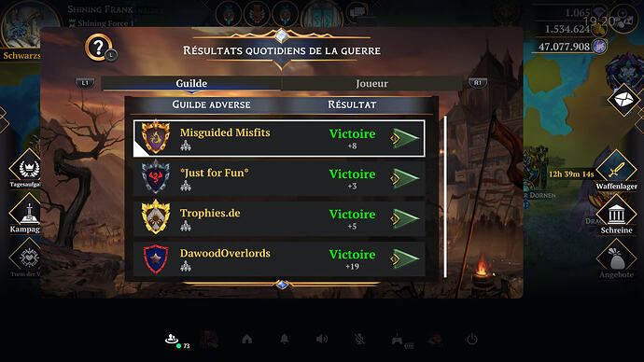Screen dimensions: 644x362
Task: Select the Guilde tab
Action: pyautogui.click(x=191, y=83)
